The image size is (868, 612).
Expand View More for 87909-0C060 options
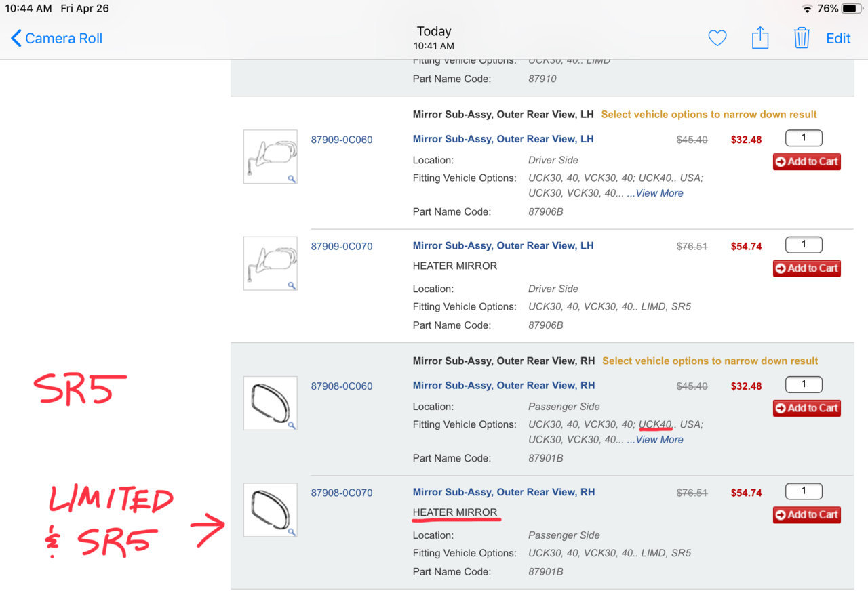click(x=659, y=193)
